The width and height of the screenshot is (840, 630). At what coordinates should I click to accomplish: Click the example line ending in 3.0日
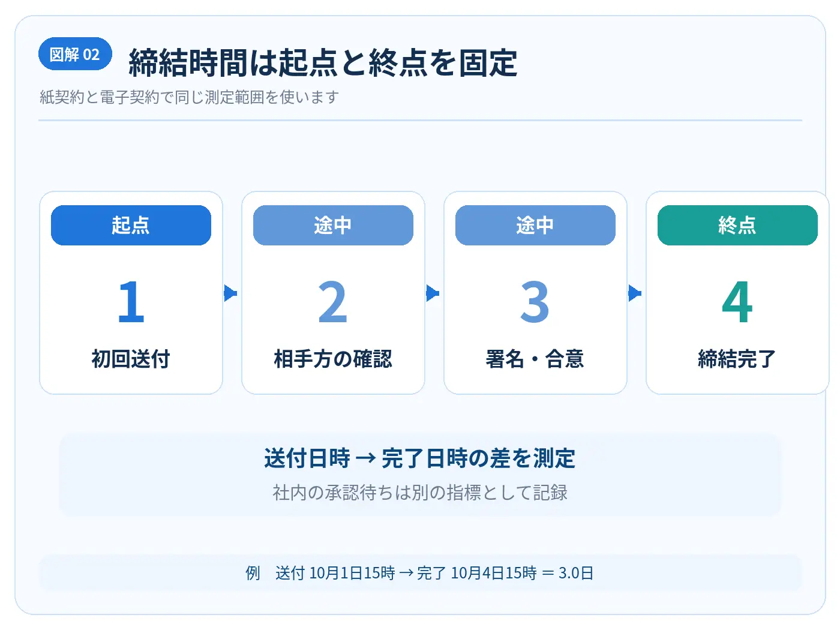point(420,573)
